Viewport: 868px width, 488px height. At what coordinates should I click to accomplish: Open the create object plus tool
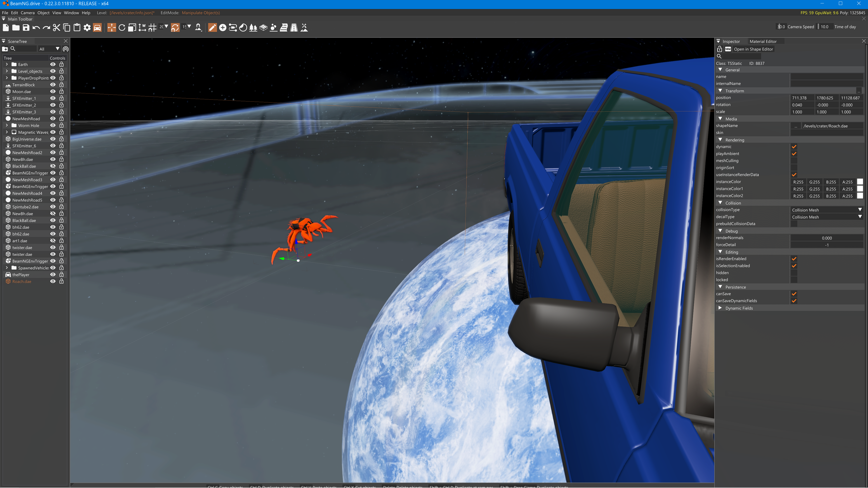coord(222,28)
